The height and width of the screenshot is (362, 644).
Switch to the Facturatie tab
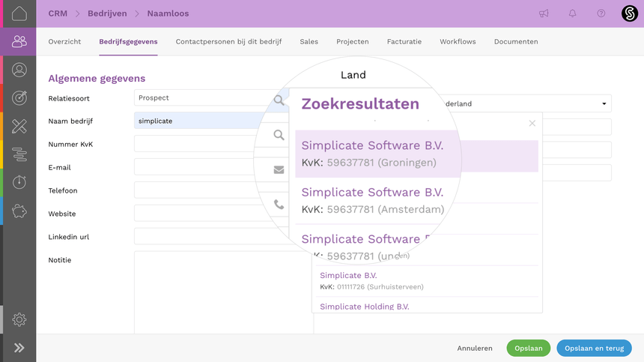click(x=404, y=41)
